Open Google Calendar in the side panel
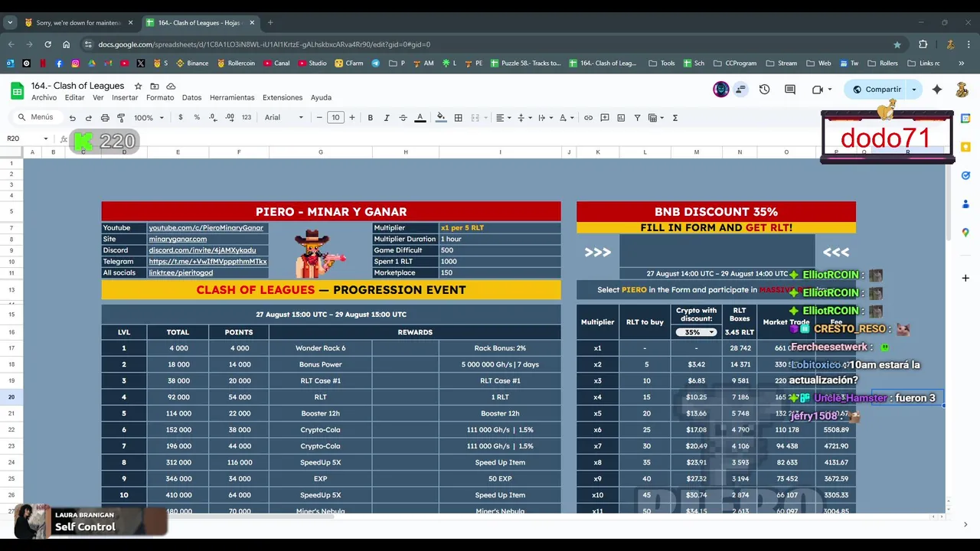980x551 pixels. click(x=965, y=119)
